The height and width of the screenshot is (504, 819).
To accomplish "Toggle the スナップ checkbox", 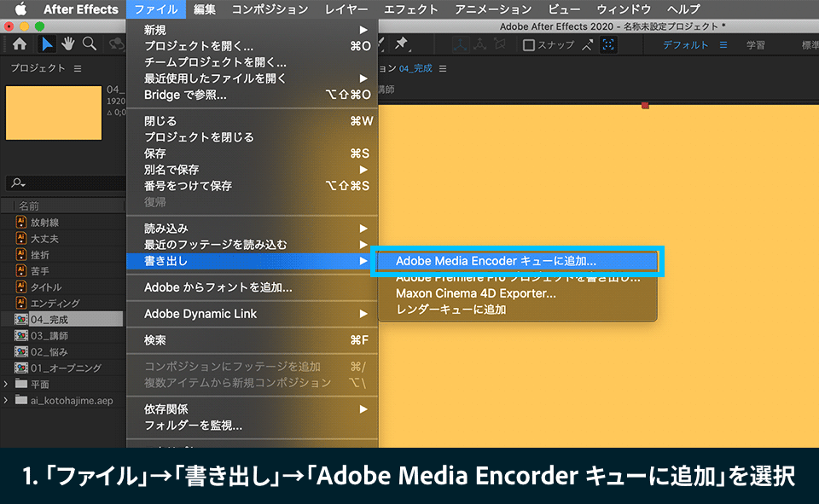I will pos(529,45).
